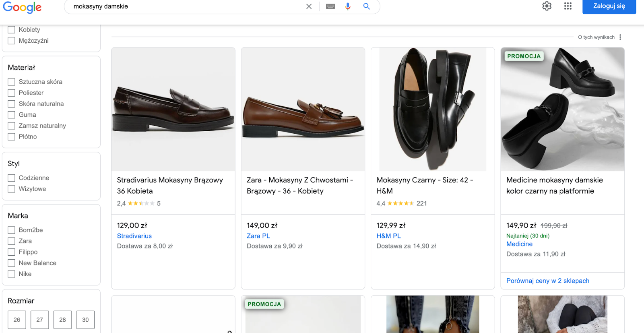644x333 pixels.
Task: Open Mokasyny Czarny Size 42 H&M title
Action: pyautogui.click(x=425, y=186)
